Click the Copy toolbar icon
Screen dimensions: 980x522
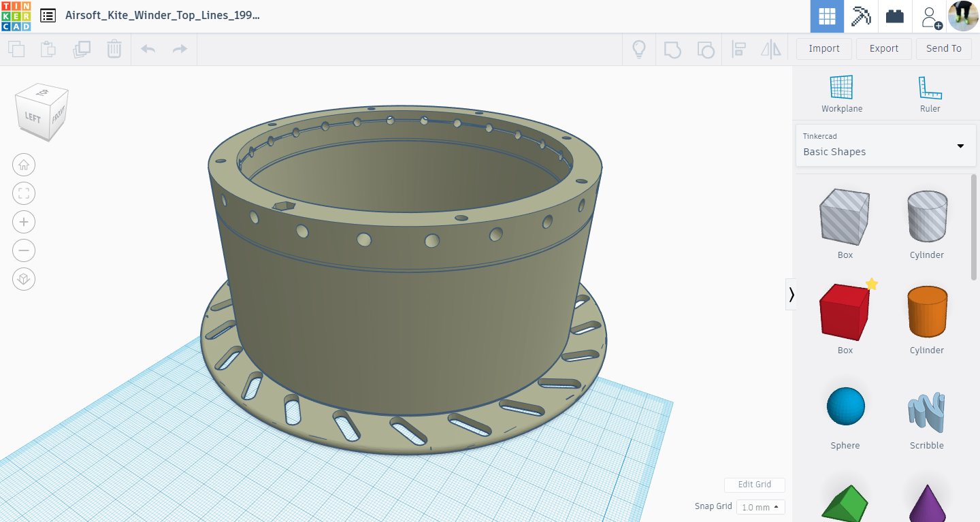(16, 49)
